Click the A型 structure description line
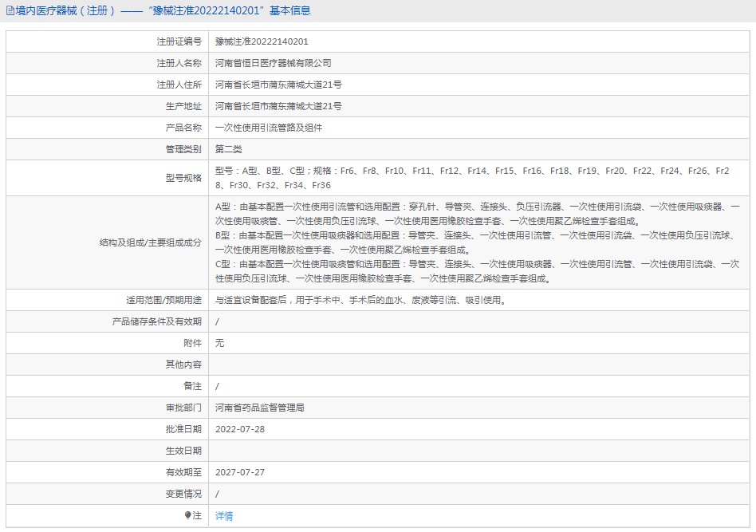Viewport: 756px width, 532px height. pos(478,214)
